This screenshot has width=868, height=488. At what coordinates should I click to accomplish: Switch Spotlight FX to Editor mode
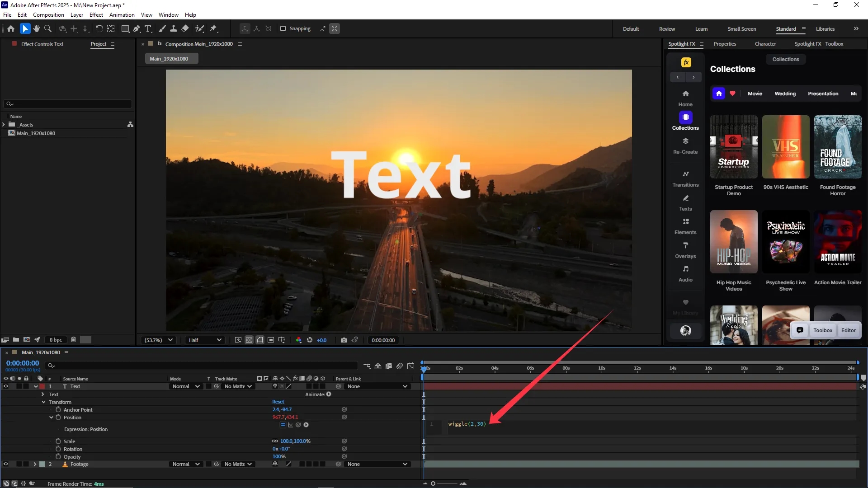point(848,330)
